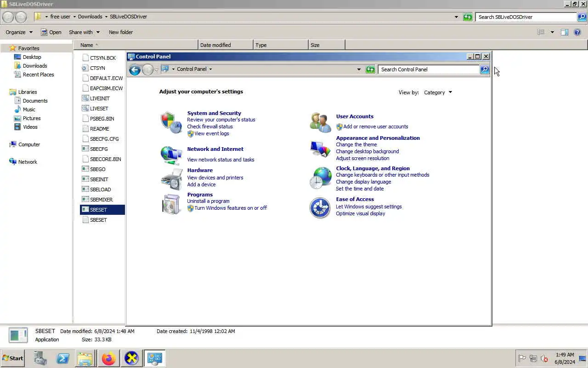Expand Explorer address bar history dropdown
588x368 pixels.
coord(456,17)
